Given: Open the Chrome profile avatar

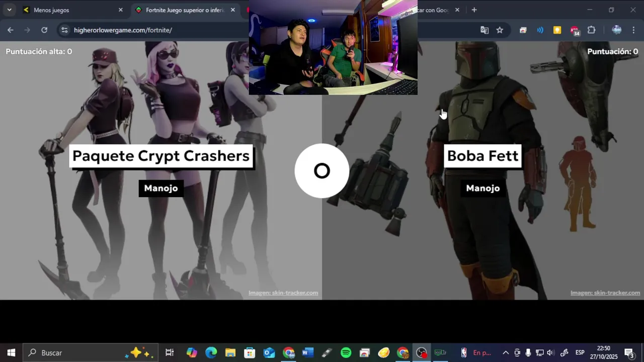Looking at the screenshot, I should (616, 30).
